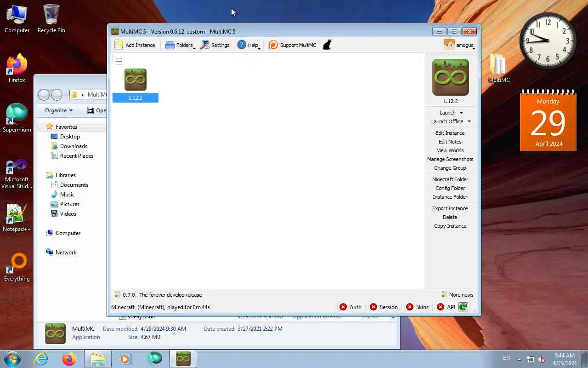The width and height of the screenshot is (588, 368).
Task: Click Windows Media Player taskbar icon
Action: [x=126, y=359]
